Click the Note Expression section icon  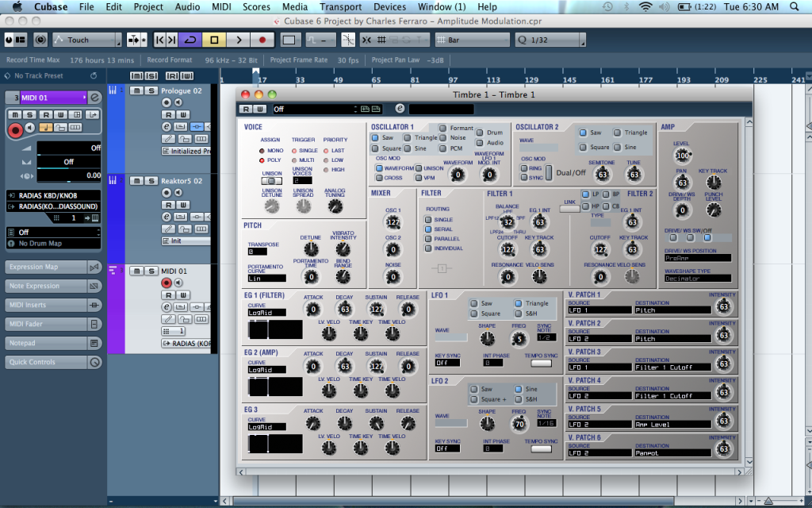click(94, 286)
